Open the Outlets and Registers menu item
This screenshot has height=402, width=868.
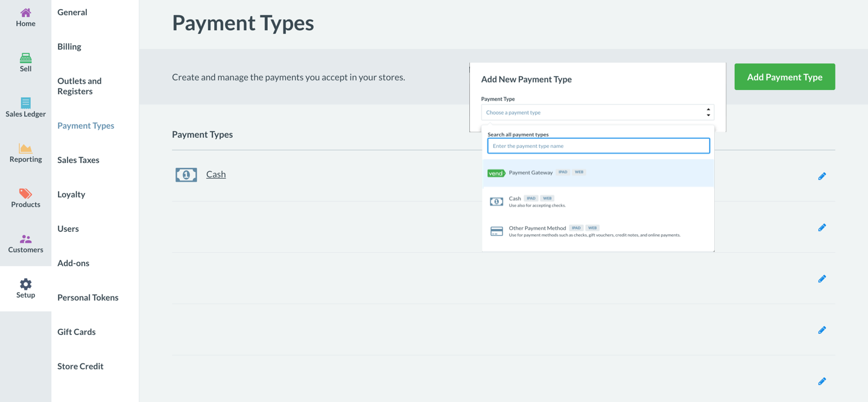click(x=80, y=86)
